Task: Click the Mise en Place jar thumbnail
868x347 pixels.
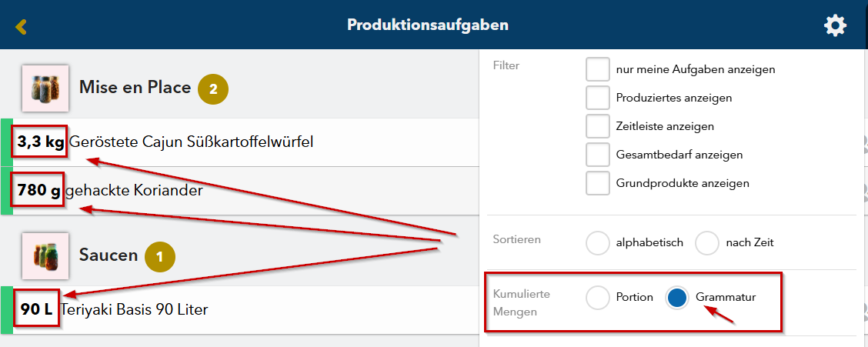Action: pos(45,88)
